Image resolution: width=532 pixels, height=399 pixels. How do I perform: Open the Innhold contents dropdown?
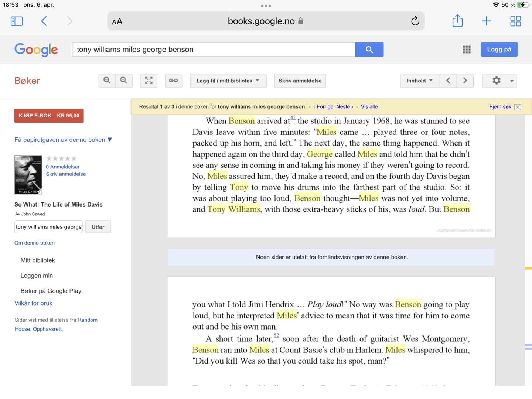[420, 81]
